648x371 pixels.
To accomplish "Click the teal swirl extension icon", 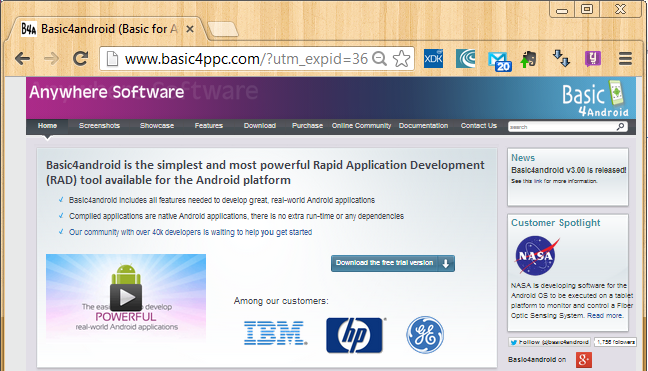I will [466, 59].
